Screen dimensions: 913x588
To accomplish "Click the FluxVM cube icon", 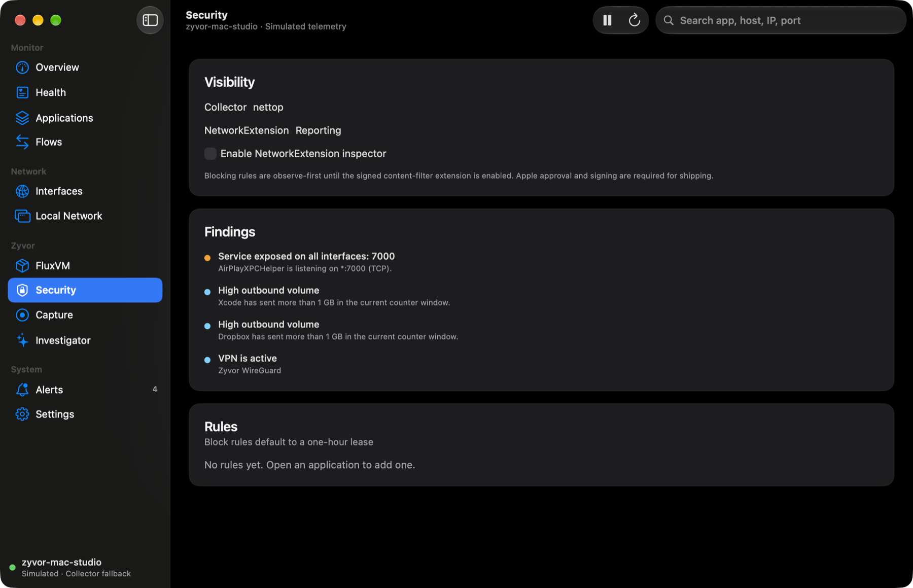I will tap(22, 266).
